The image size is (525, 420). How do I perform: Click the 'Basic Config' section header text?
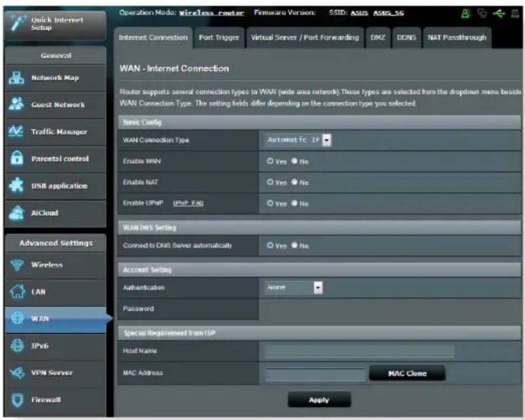click(x=142, y=122)
